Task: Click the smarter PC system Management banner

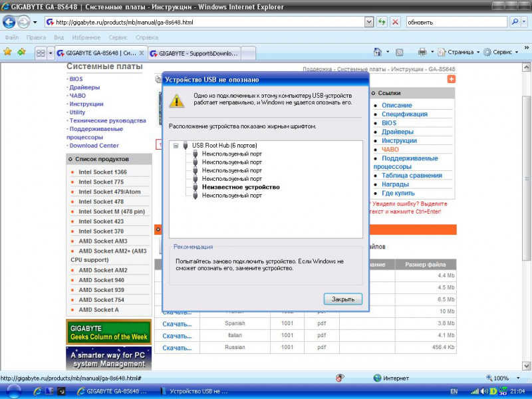Action: [109, 358]
